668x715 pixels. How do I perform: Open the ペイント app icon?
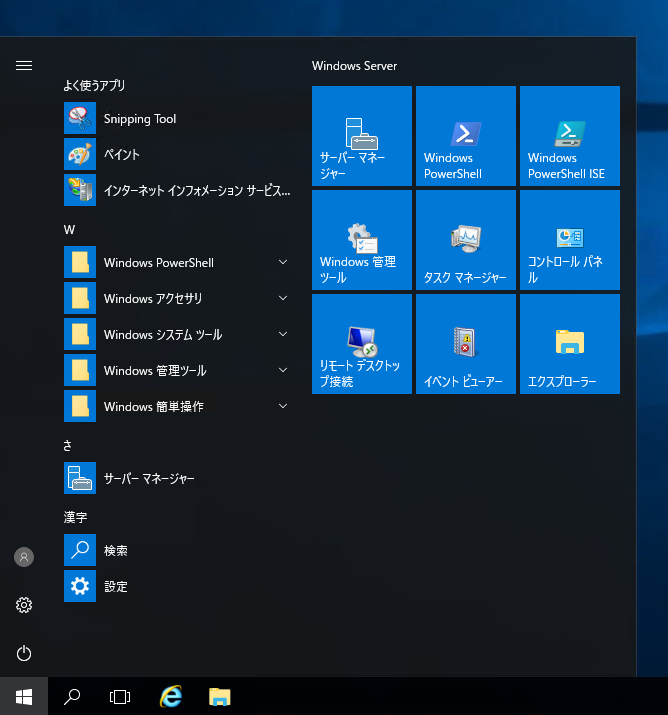coord(80,154)
